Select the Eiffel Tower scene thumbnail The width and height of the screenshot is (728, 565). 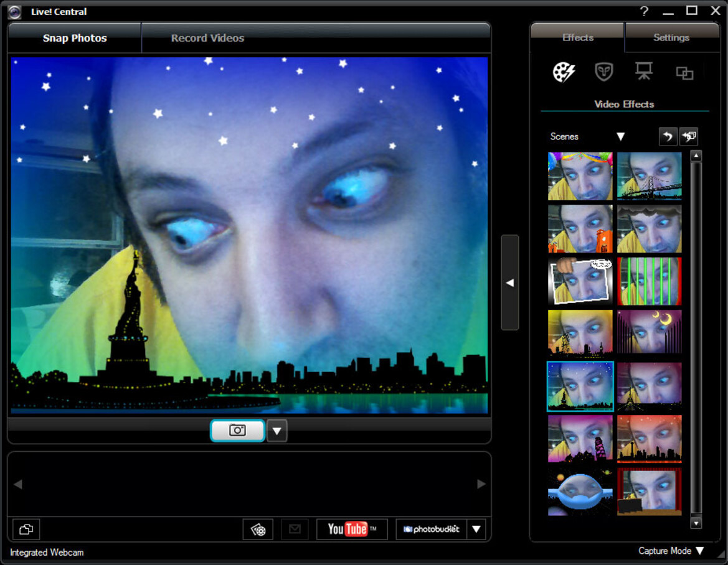[649, 387]
